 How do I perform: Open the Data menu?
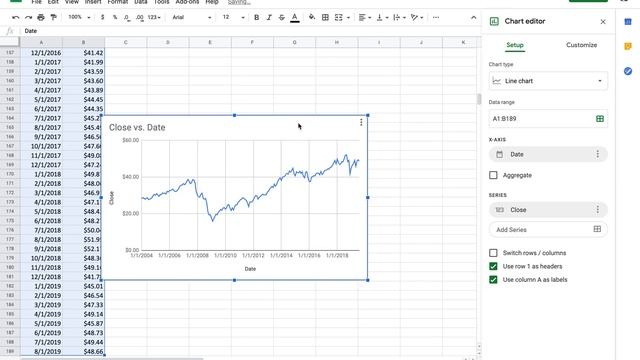141,2
